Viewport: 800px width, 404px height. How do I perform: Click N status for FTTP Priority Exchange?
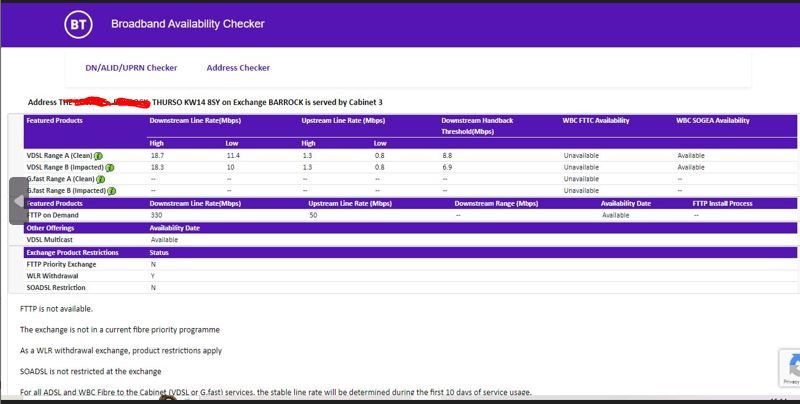153,264
